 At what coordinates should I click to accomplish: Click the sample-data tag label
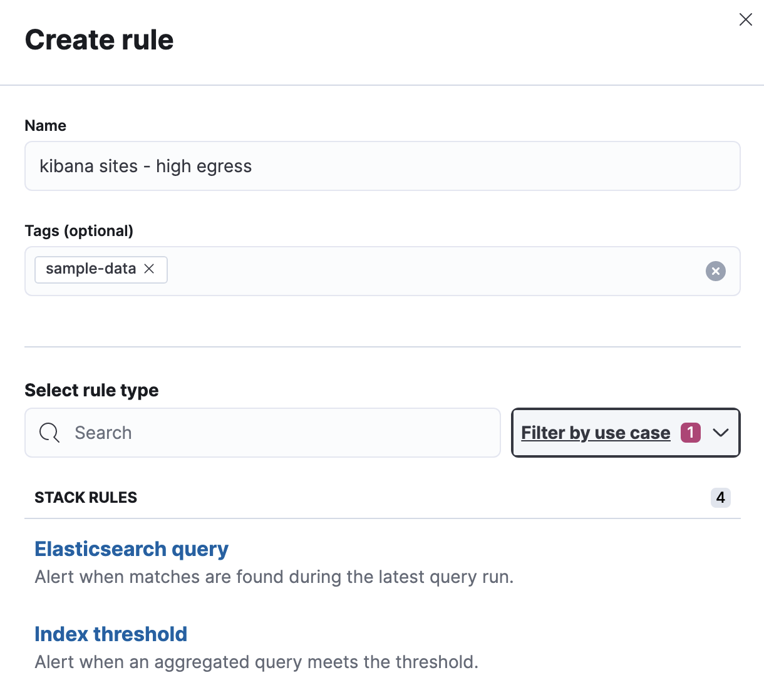(x=90, y=269)
